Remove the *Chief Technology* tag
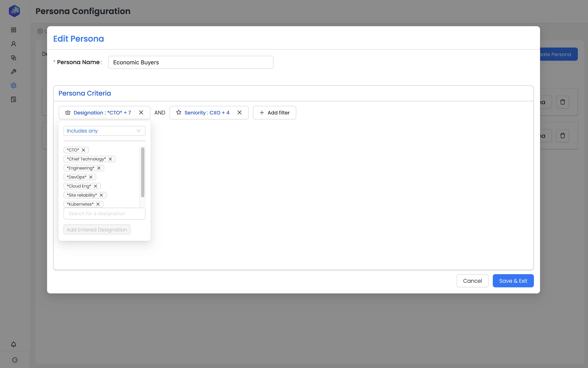588x368 pixels. coord(110,159)
